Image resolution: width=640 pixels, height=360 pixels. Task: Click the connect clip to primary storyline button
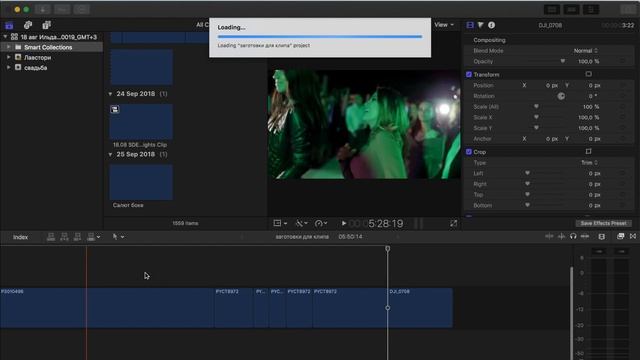coord(51,237)
